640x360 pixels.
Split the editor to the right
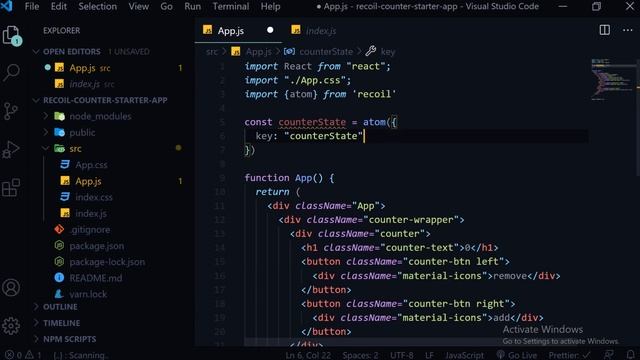[604, 30]
